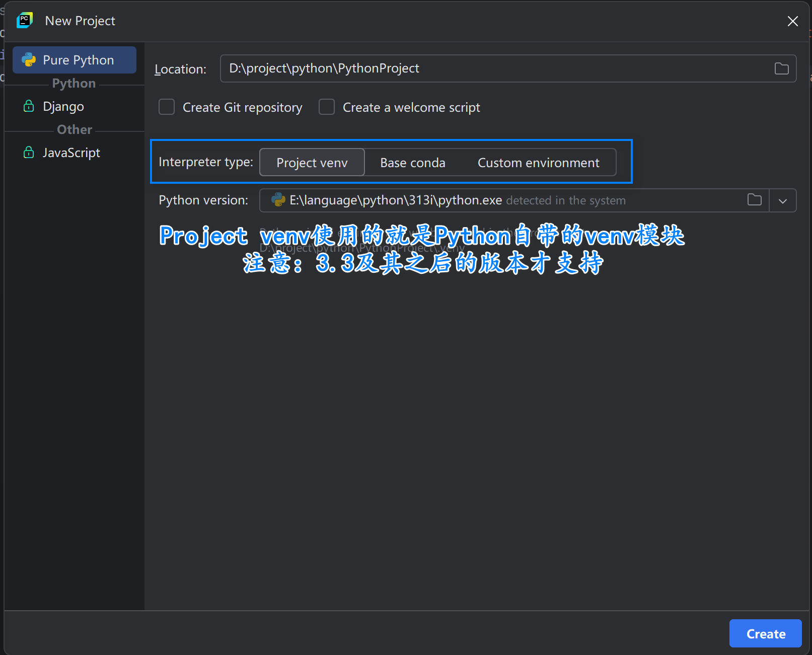Choose Base conda interpreter type
The width and height of the screenshot is (812, 655).
click(413, 163)
